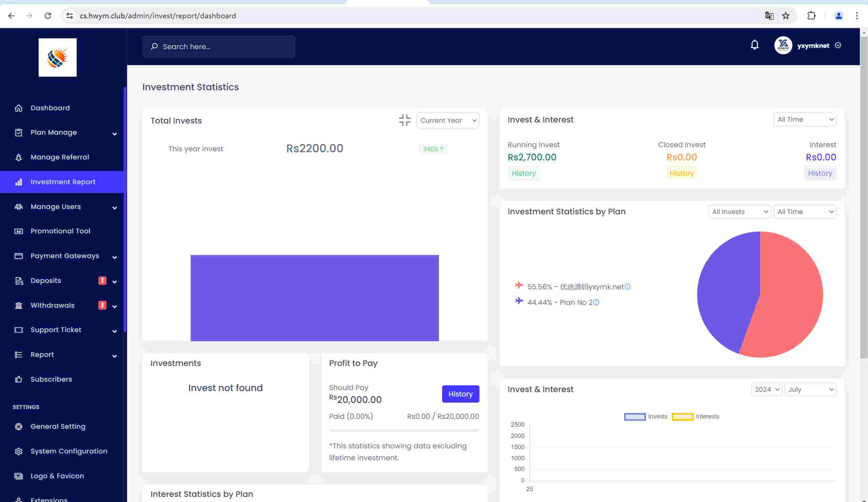
Task: Open the Current Year dropdown
Action: coord(448,121)
